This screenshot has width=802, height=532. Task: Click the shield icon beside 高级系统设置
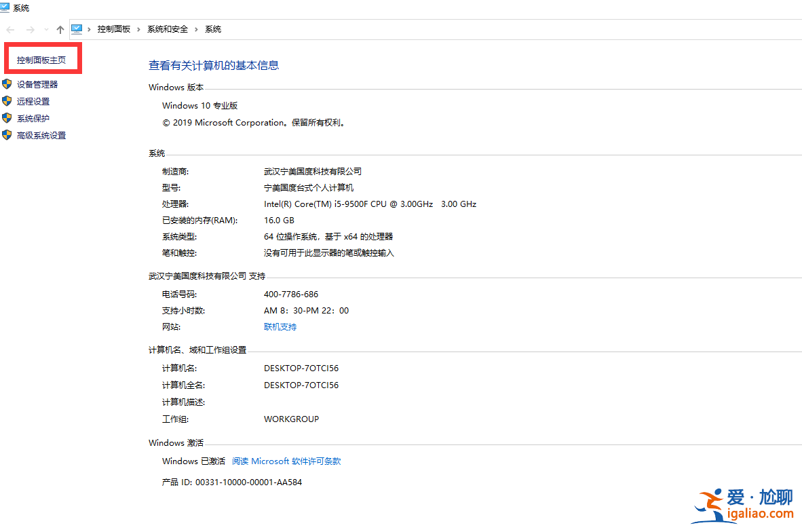[x=7, y=135]
